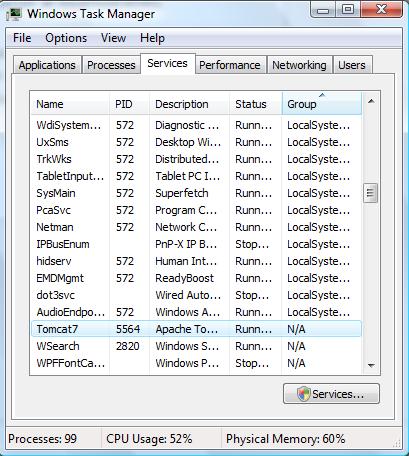Screen dimensions: 409x456
Task: Click the Human Int... description cell
Action: click(186, 261)
